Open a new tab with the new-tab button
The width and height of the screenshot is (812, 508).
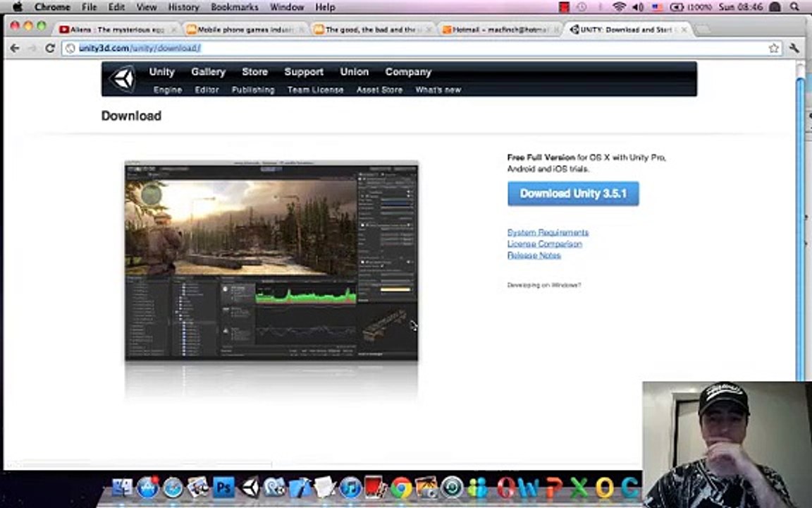point(702,30)
